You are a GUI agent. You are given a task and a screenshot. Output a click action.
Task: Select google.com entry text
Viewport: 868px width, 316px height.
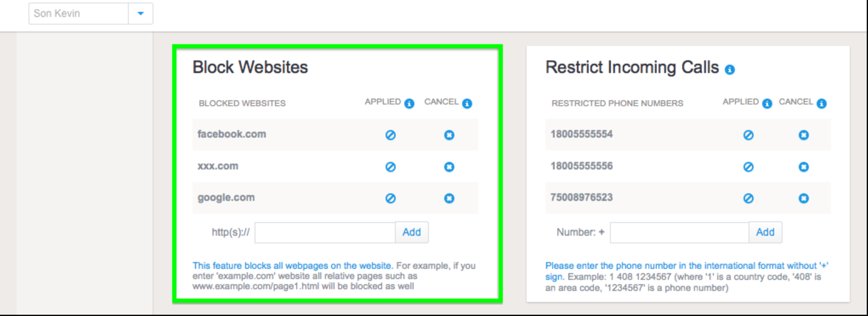(x=226, y=198)
